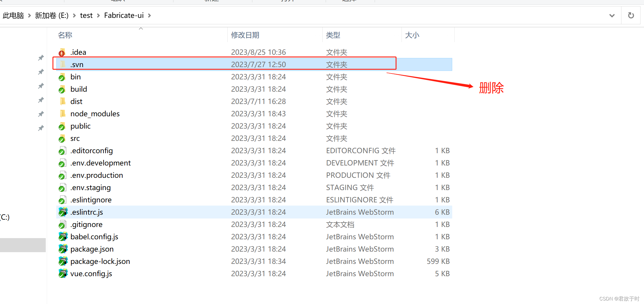Select the .env.development file name
Viewport: 644px width, 304px height.
[x=101, y=163]
